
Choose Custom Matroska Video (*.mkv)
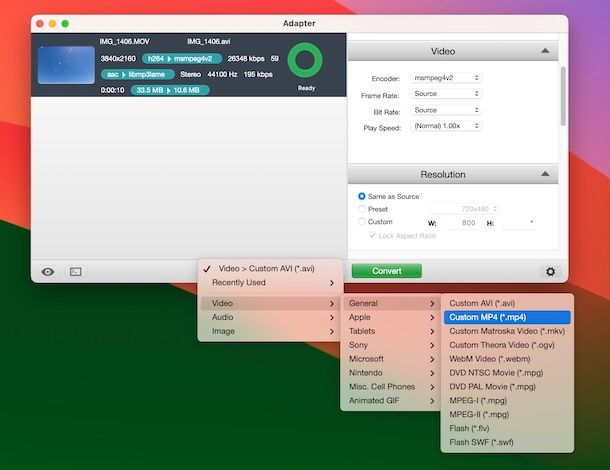(507, 331)
